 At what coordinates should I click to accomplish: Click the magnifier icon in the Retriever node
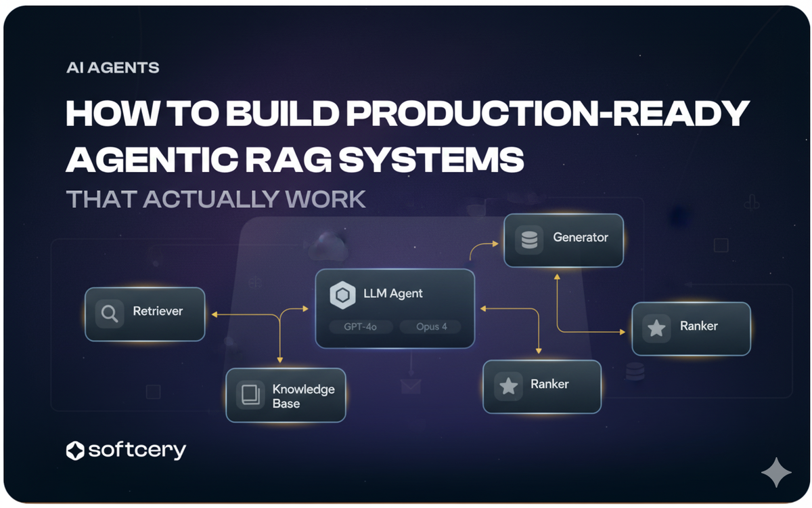coord(109,314)
